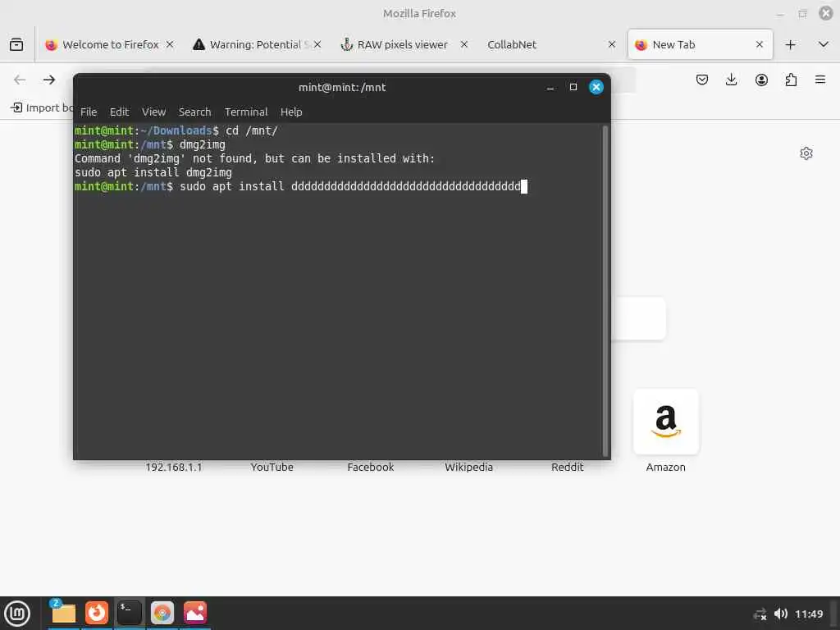Maximize the Firefox window
This screenshot has width=840, height=630.
[802, 13]
